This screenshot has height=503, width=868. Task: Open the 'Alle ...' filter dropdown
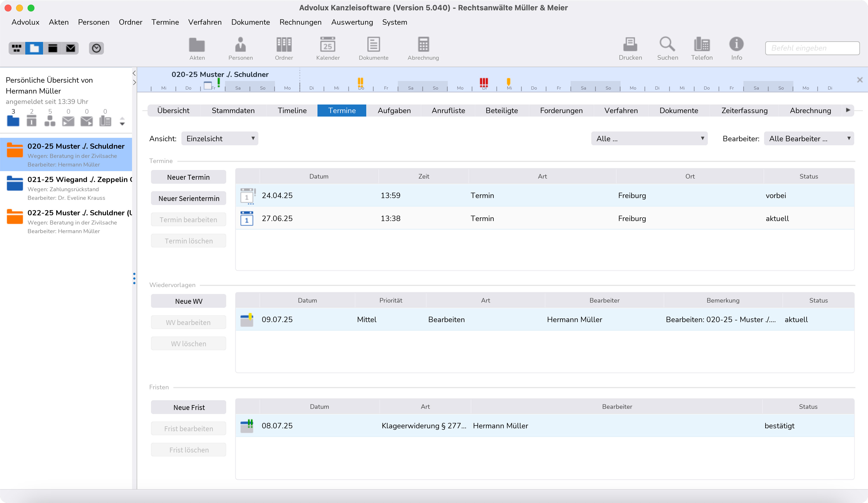click(649, 138)
